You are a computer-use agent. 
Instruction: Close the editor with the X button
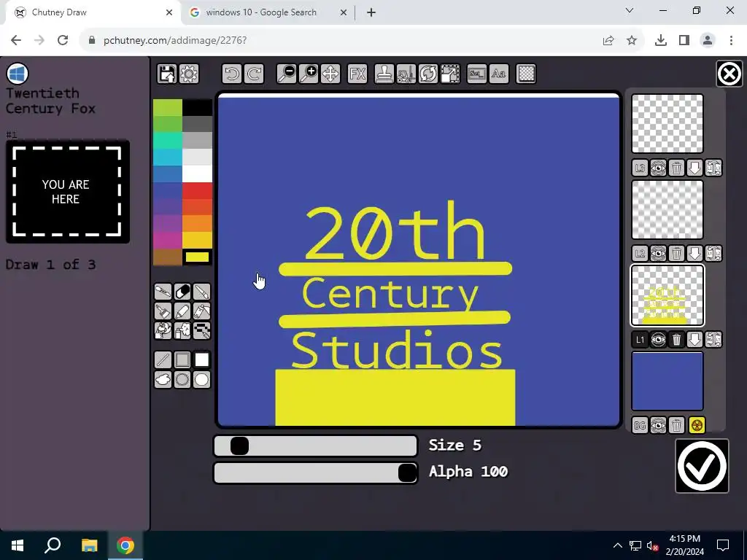(729, 74)
